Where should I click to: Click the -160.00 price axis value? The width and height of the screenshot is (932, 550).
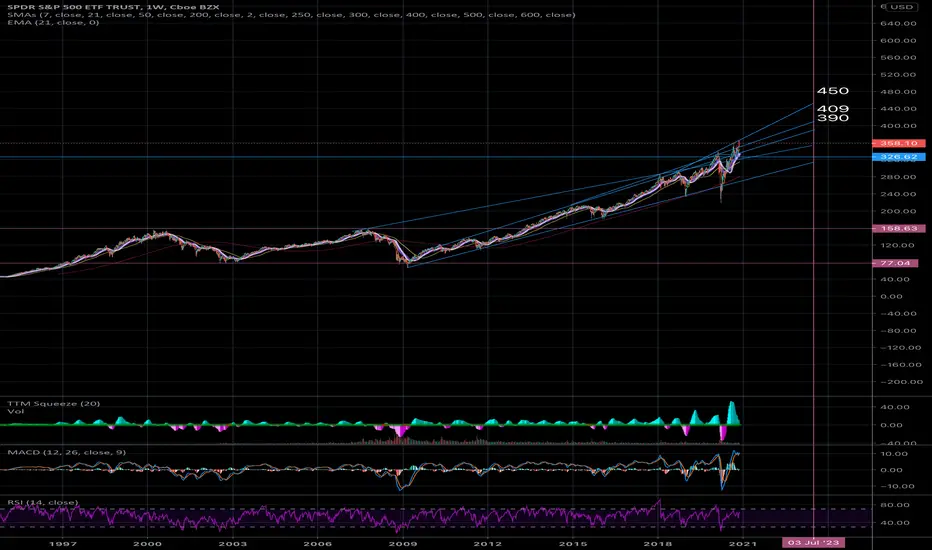[x=898, y=364]
